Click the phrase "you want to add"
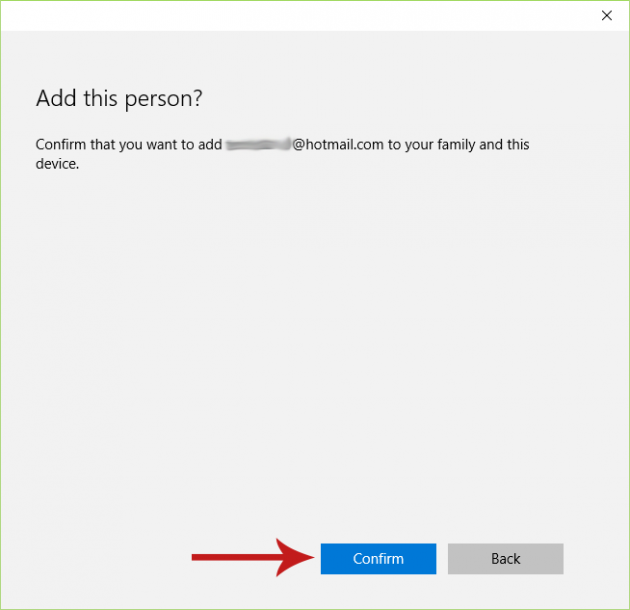Image resolution: width=630 pixels, height=610 pixels. click(x=171, y=145)
